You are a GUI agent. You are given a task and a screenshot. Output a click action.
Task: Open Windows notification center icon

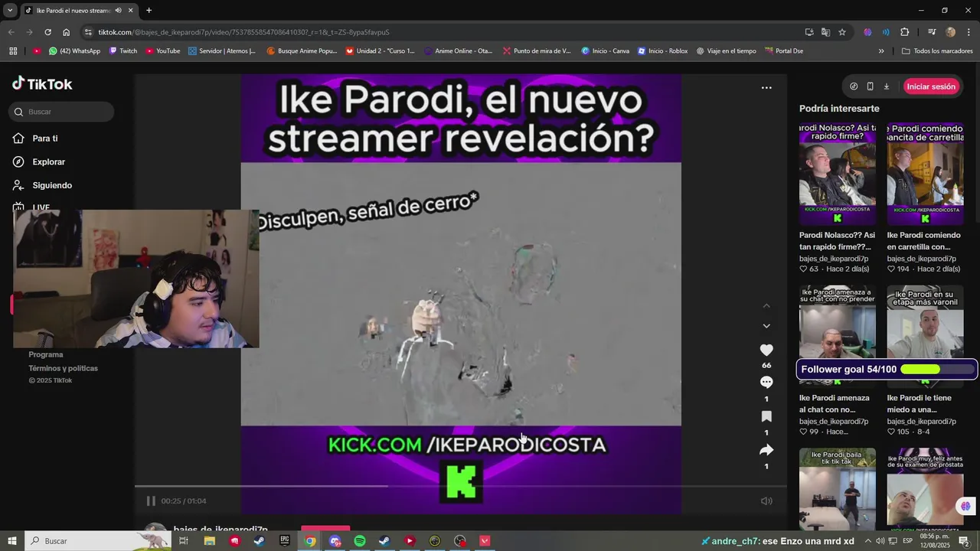[x=964, y=541]
